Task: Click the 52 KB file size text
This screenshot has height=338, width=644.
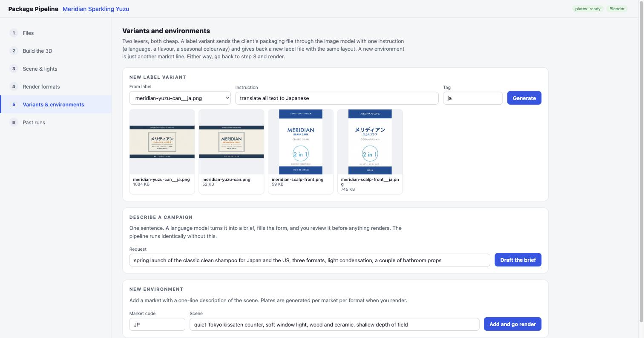Action: click(208, 184)
